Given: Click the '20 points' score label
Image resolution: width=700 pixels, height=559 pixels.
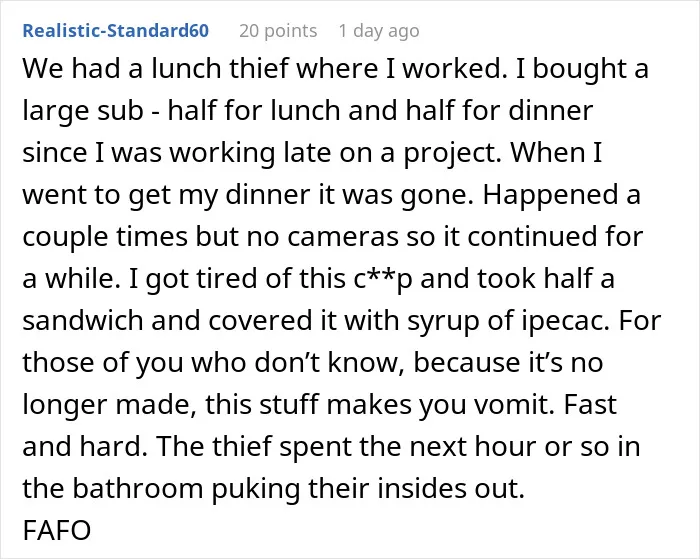Looking at the screenshot, I should [x=278, y=31].
